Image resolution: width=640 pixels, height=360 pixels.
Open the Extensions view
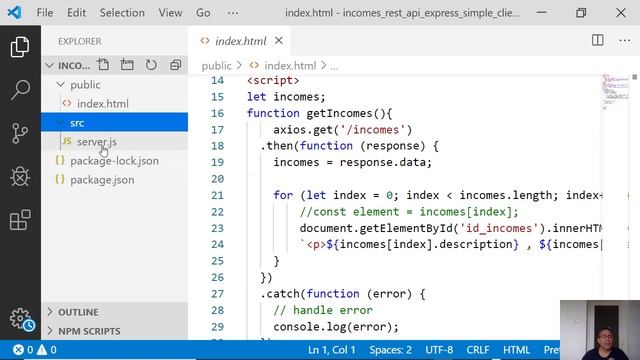[x=20, y=220]
